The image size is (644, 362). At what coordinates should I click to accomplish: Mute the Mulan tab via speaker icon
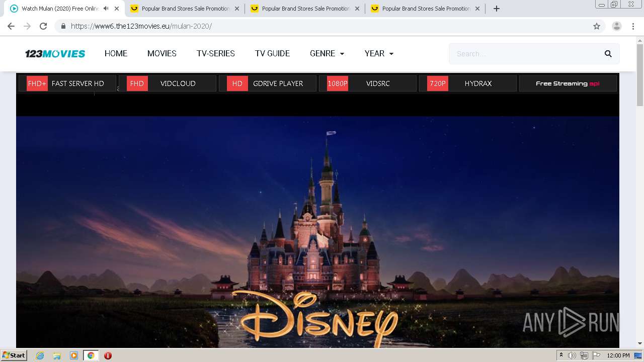pos(106,9)
